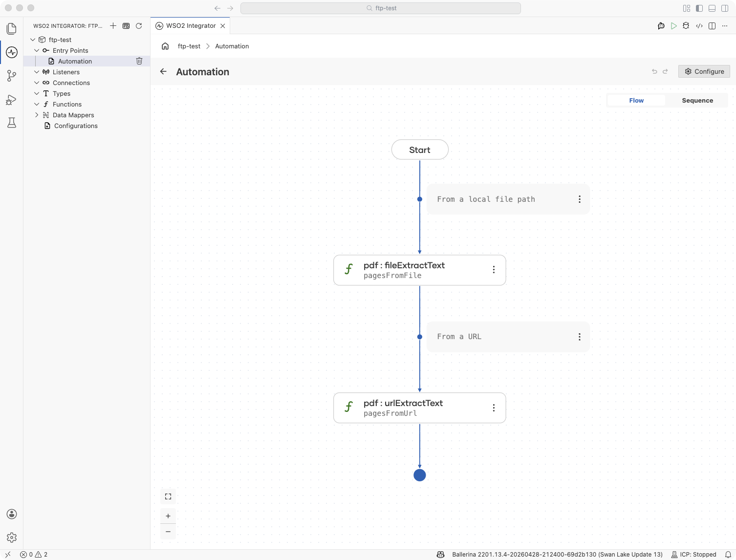Show source code with the code icon
The height and width of the screenshot is (560, 736).
click(x=699, y=26)
